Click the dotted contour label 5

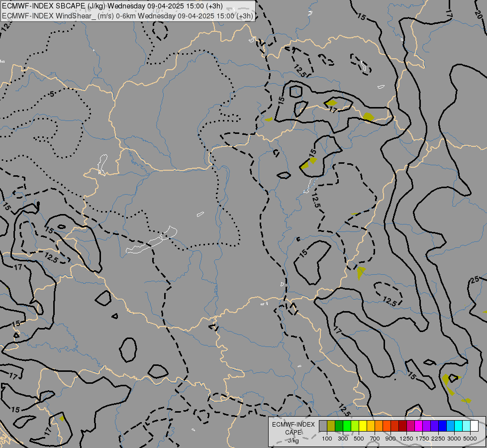[x=52, y=94]
